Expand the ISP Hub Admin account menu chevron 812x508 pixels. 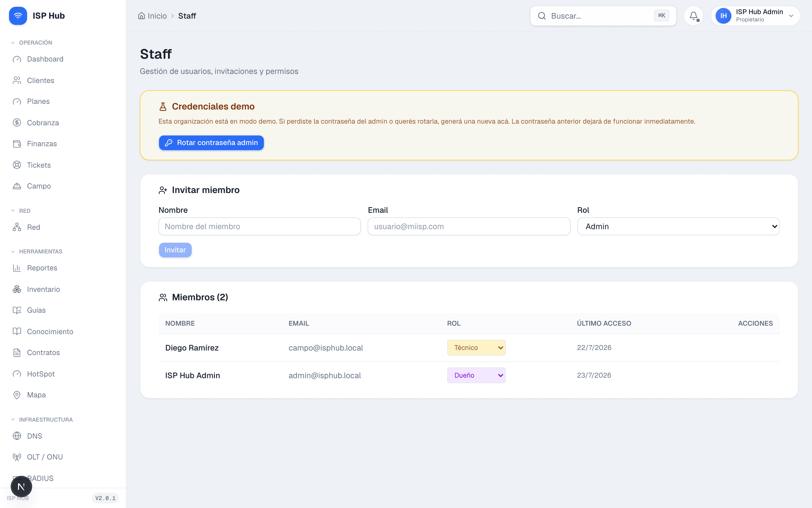pyautogui.click(x=791, y=16)
